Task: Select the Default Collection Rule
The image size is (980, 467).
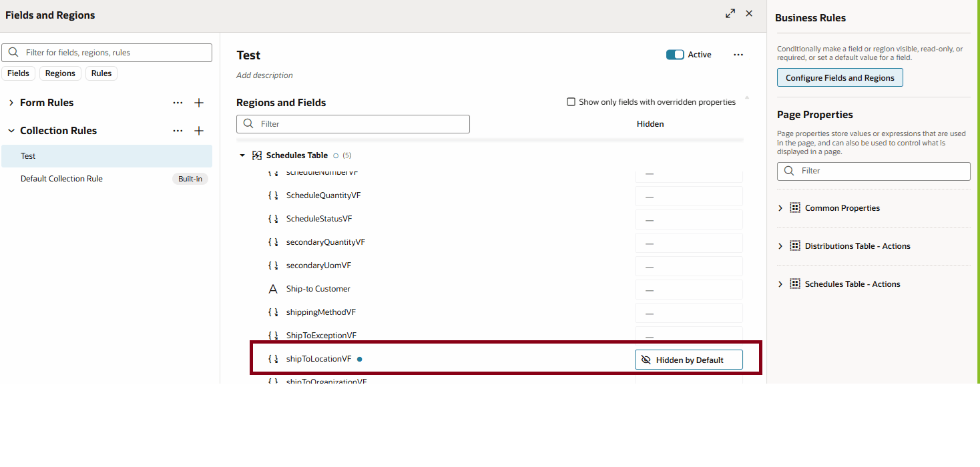Action: coord(107,179)
